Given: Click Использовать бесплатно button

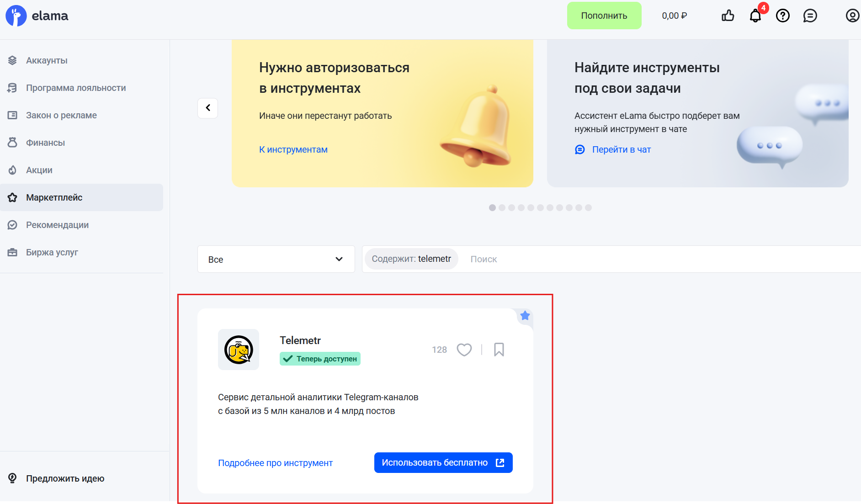Looking at the screenshot, I should click(x=443, y=463).
